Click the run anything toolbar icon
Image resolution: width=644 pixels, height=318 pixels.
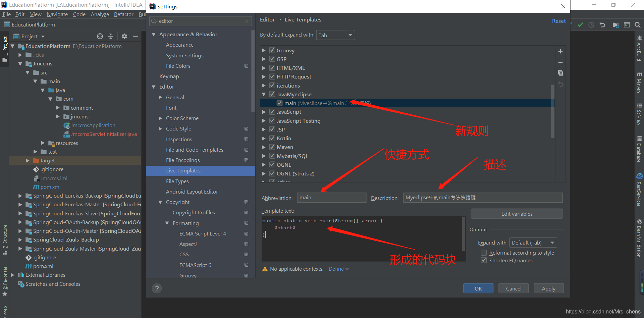627,25
